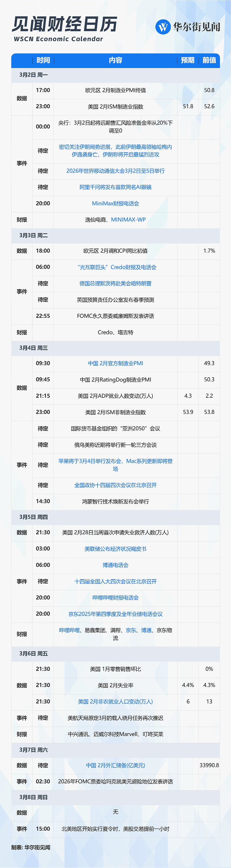Open the 博通电话会 link
The width and height of the screenshot is (231, 868).
pyautogui.click(x=115, y=565)
